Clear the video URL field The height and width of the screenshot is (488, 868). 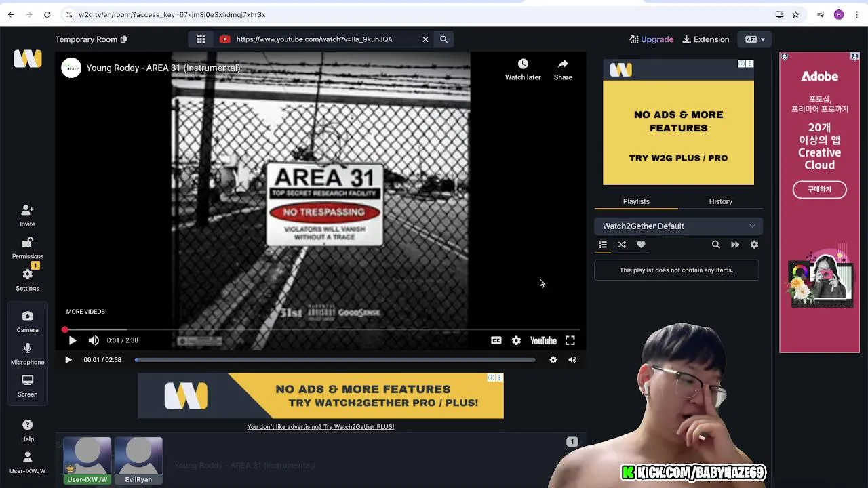pos(425,39)
